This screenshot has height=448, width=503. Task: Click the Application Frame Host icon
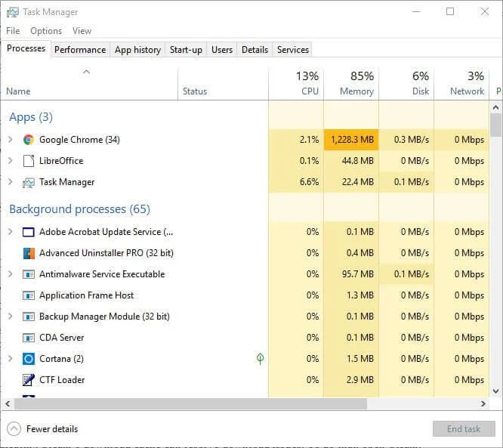click(x=29, y=295)
